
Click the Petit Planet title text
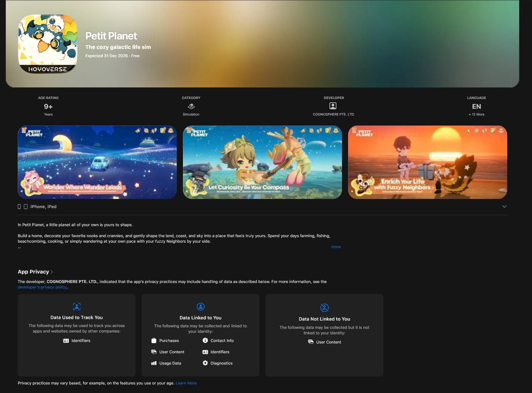111,36
